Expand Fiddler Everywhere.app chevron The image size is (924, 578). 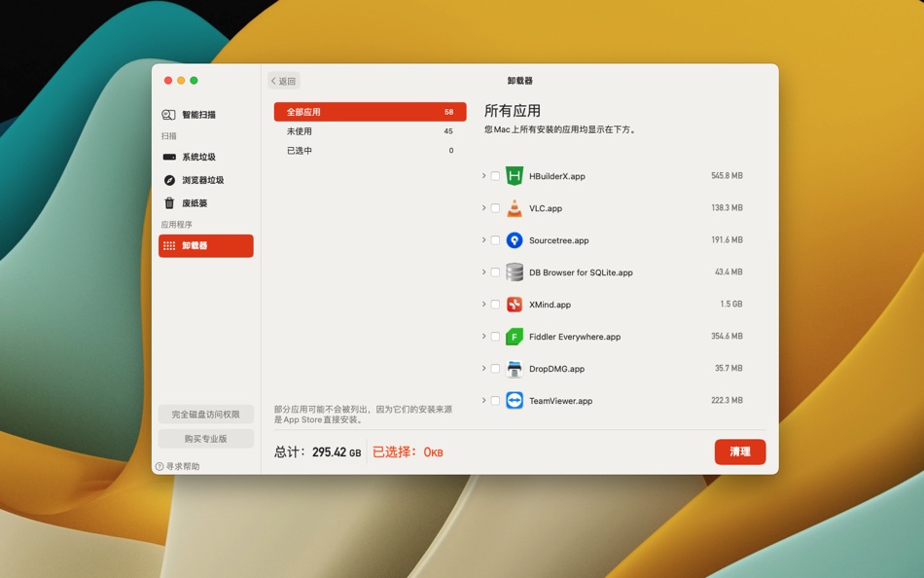coord(483,336)
